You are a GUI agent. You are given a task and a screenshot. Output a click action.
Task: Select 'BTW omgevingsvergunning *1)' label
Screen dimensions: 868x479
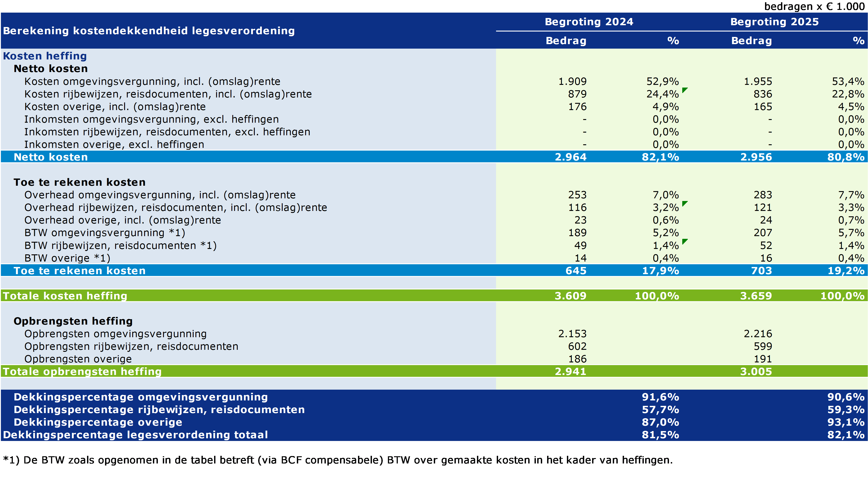(x=105, y=233)
